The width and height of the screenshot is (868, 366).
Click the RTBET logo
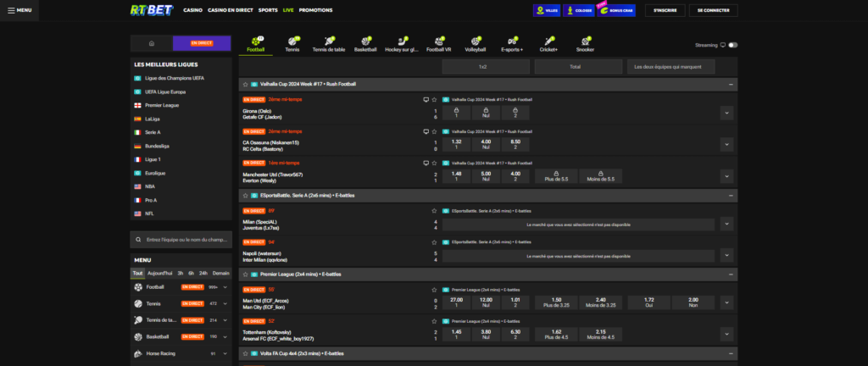(152, 10)
